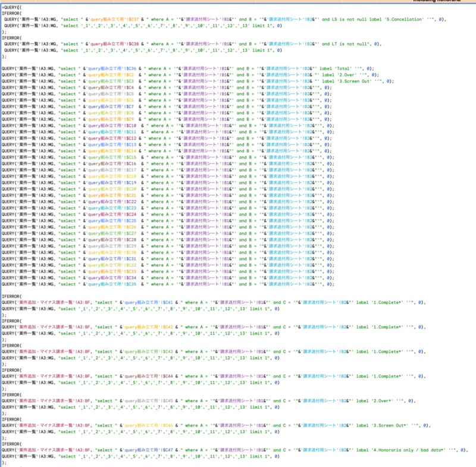The width and height of the screenshot is (476, 467).
Task: Select the $C10 reference
Action: point(130,126)
